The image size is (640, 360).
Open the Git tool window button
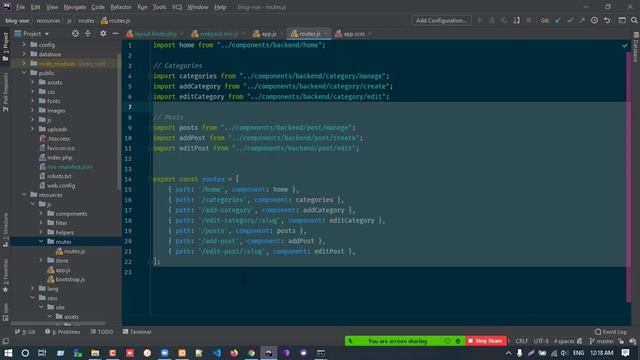pos(25,332)
